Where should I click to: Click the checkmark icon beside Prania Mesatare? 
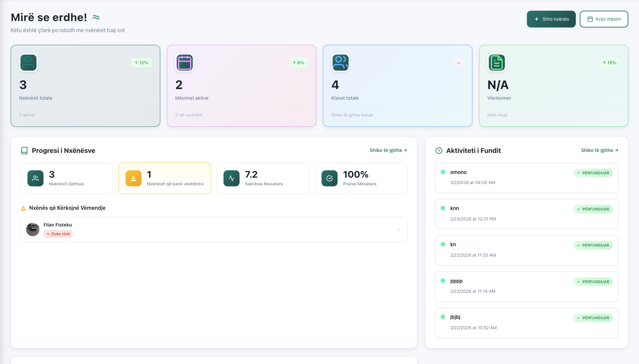330,178
